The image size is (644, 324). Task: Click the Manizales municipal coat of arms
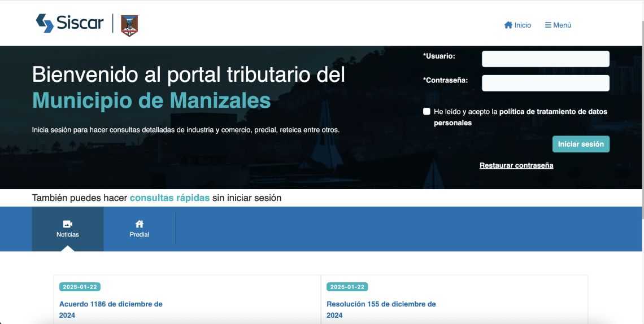pyautogui.click(x=129, y=25)
